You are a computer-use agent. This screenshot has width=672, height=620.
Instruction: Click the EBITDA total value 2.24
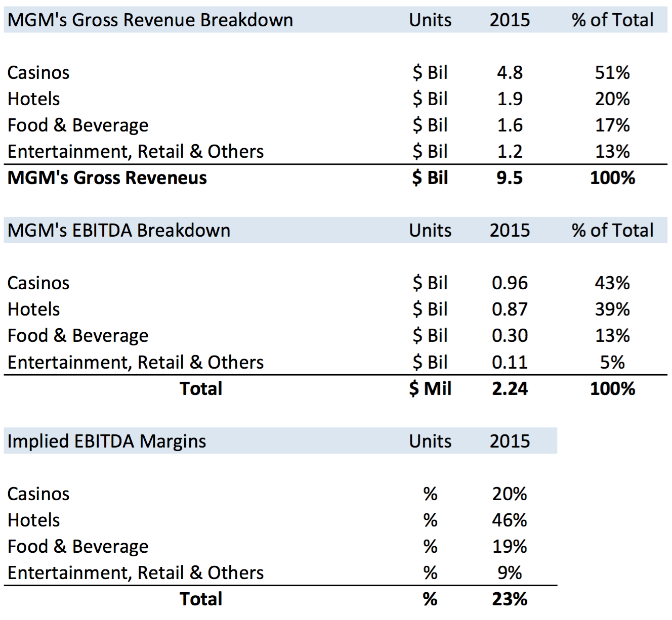coord(510,389)
